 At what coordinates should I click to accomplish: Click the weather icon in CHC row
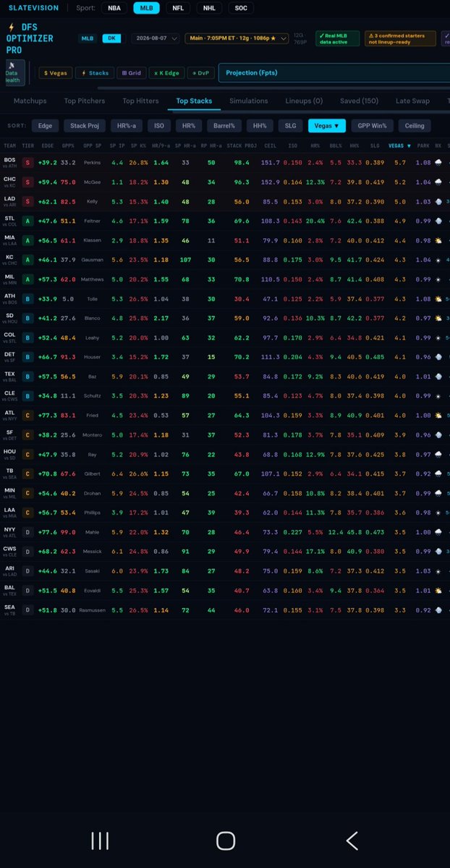(x=438, y=182)
